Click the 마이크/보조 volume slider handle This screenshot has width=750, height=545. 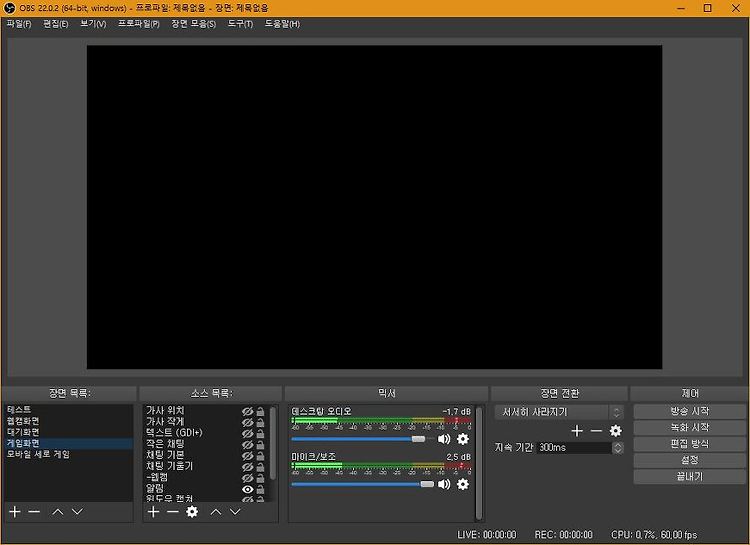click(427, 484)
